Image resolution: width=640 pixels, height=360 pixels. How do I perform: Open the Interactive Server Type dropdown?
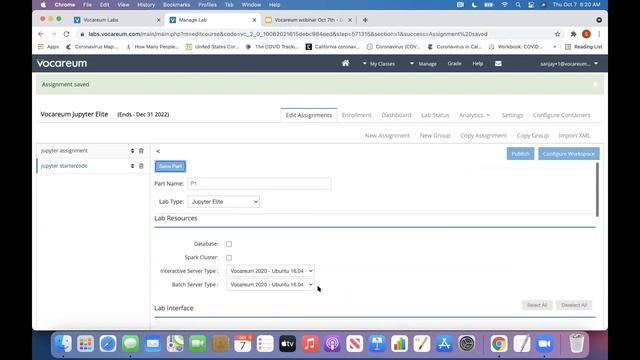click(270, 271)
